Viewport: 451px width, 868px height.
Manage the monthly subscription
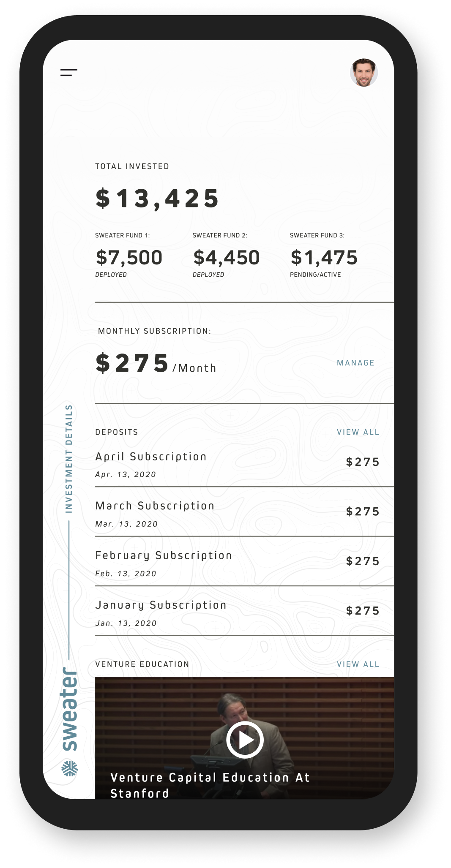pyautogui.click(x=355, y=363)
